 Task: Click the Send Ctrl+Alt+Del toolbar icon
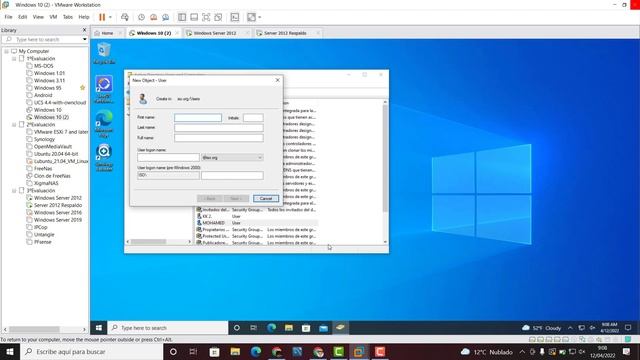click(125, 17)
